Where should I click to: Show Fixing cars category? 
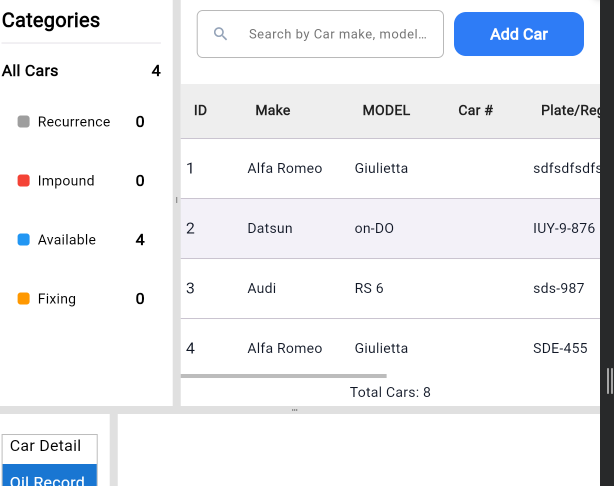click(x=57, y=299)
